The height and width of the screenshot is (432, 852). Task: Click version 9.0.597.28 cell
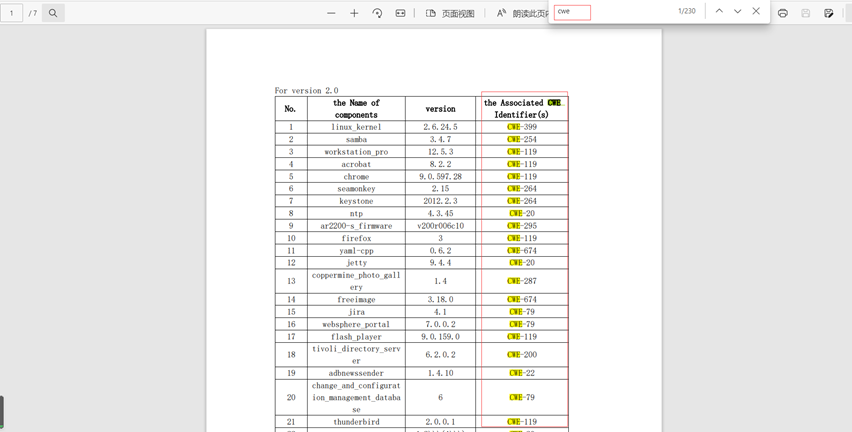click(x=440, y=177)
